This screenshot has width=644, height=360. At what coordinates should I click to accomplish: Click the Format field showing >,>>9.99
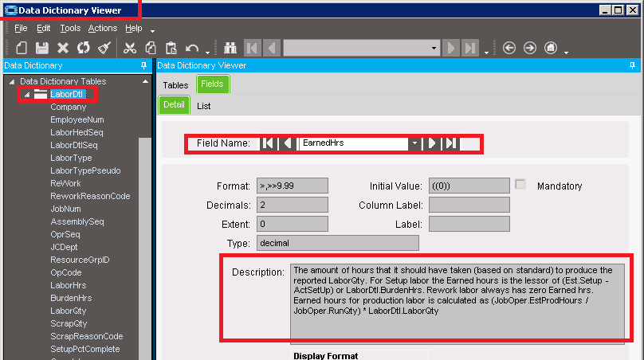[x=293, y=186]
